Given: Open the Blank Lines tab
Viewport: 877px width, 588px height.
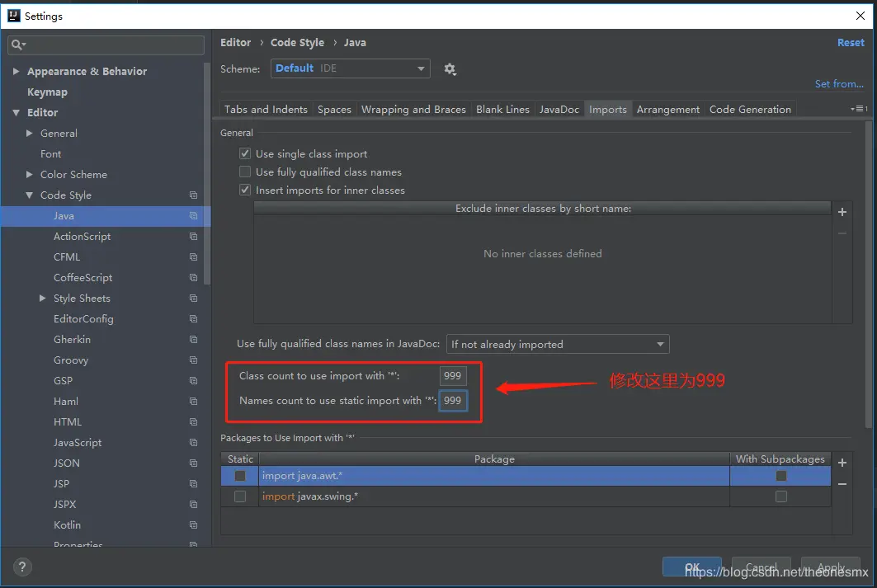Looking at the screenshot, I should click(x=502, y=110).
